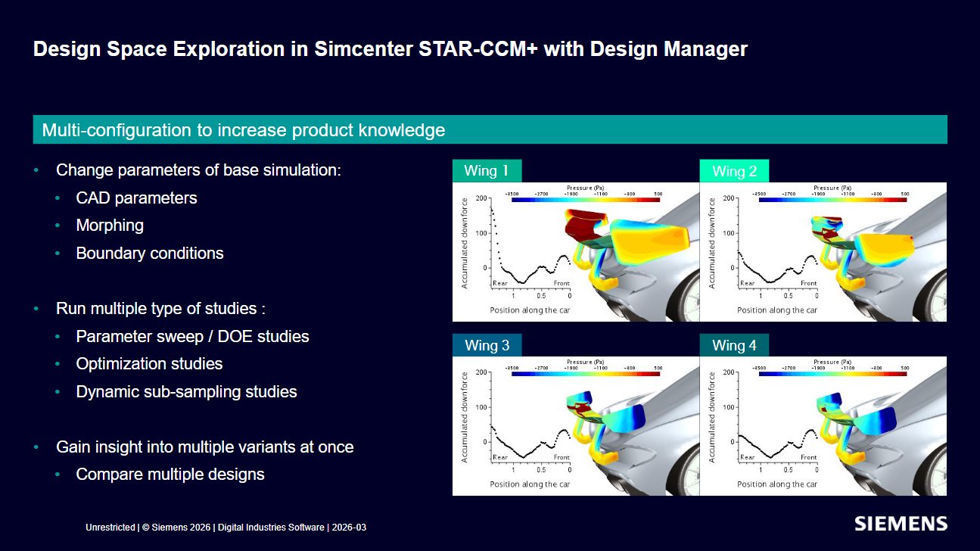Click the 'Morphing' sub-bullet
This screenshot has height=551, width=980.
tap(110, 226)
